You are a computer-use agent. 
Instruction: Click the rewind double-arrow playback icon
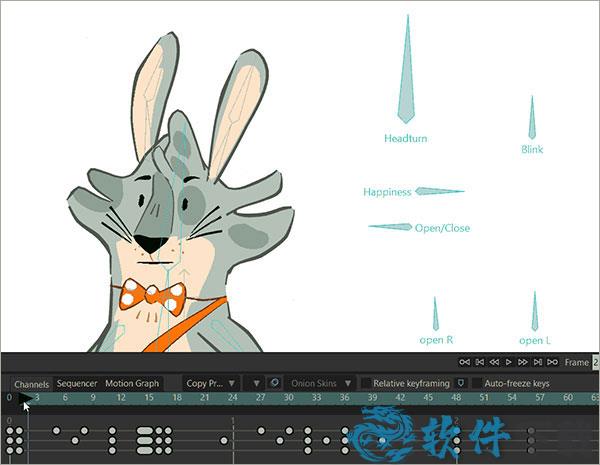pyautogui.click(x=494, y=362)
